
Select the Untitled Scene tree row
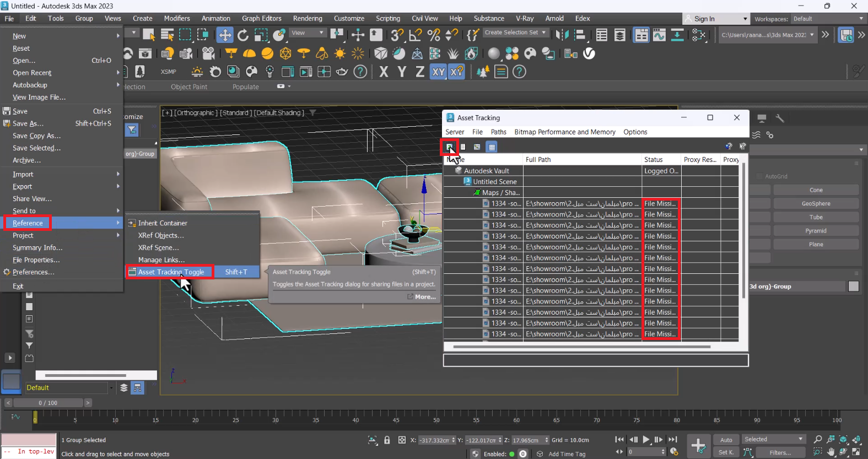(495, 181)
